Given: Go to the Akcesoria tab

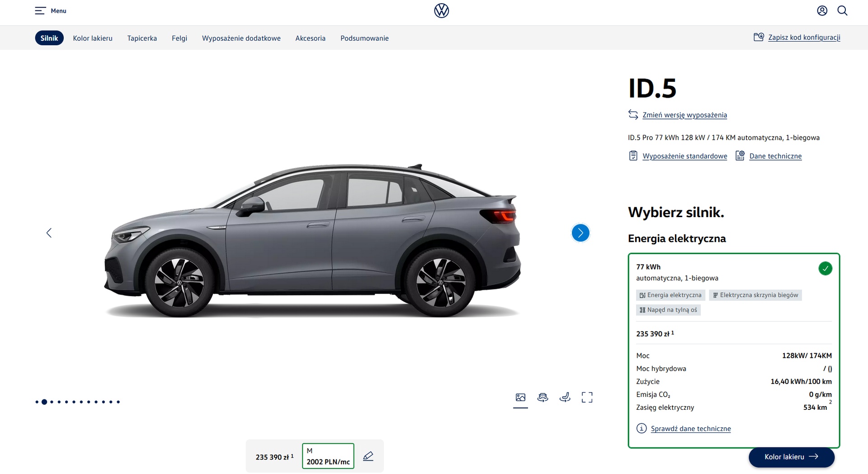Looking at the screenshot, I should (311, 38).
